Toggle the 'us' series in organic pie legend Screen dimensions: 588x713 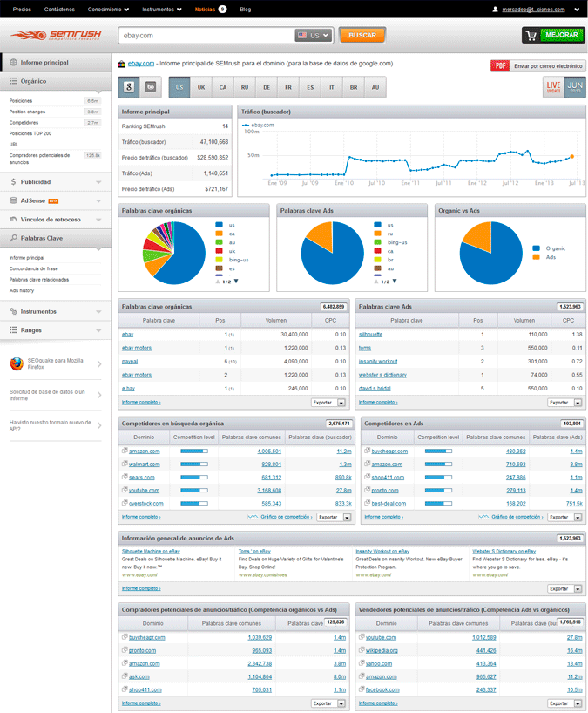point(225,225)
